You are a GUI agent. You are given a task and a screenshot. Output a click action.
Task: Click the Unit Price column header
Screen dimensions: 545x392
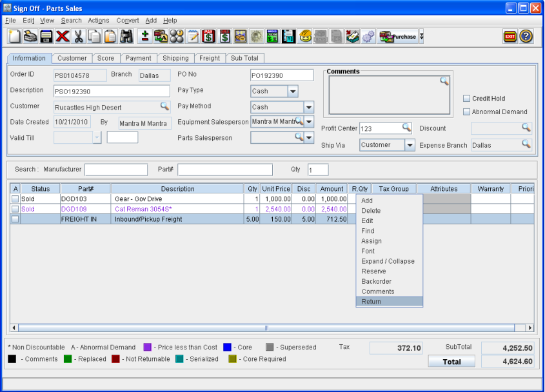276,189
